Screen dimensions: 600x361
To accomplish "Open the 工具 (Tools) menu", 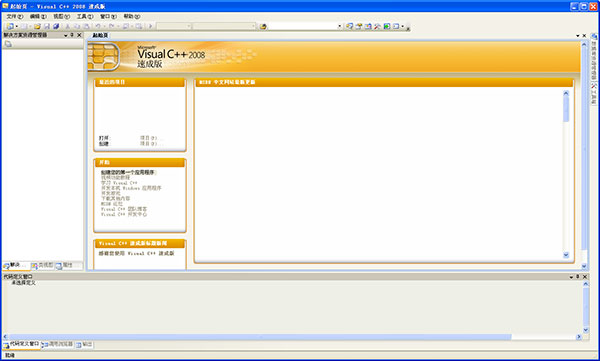I will click(x=85, y=16).
